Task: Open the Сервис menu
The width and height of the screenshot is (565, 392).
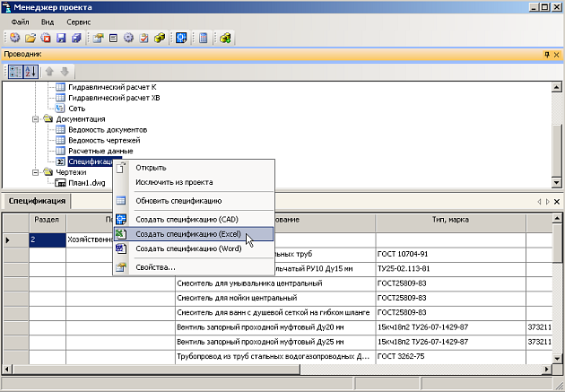Action: tap(79, 22)
